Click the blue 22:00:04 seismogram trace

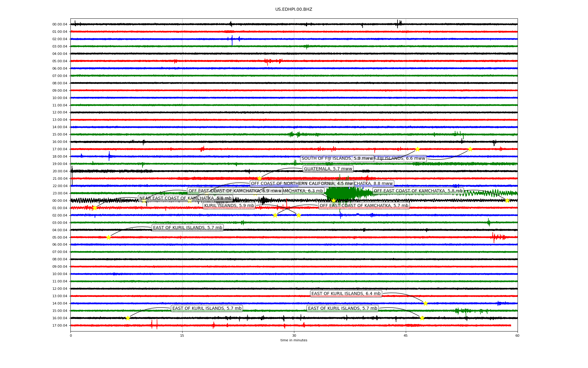[294, 186]
